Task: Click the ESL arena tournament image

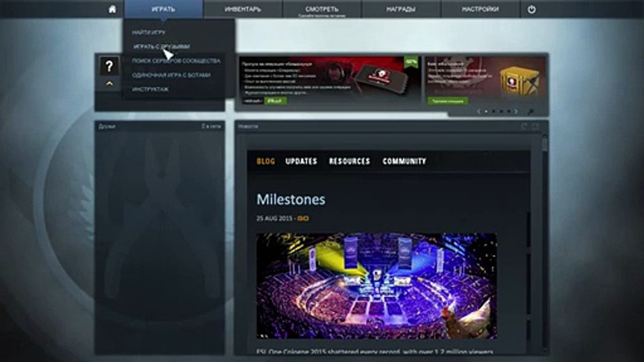Action: 376,285
